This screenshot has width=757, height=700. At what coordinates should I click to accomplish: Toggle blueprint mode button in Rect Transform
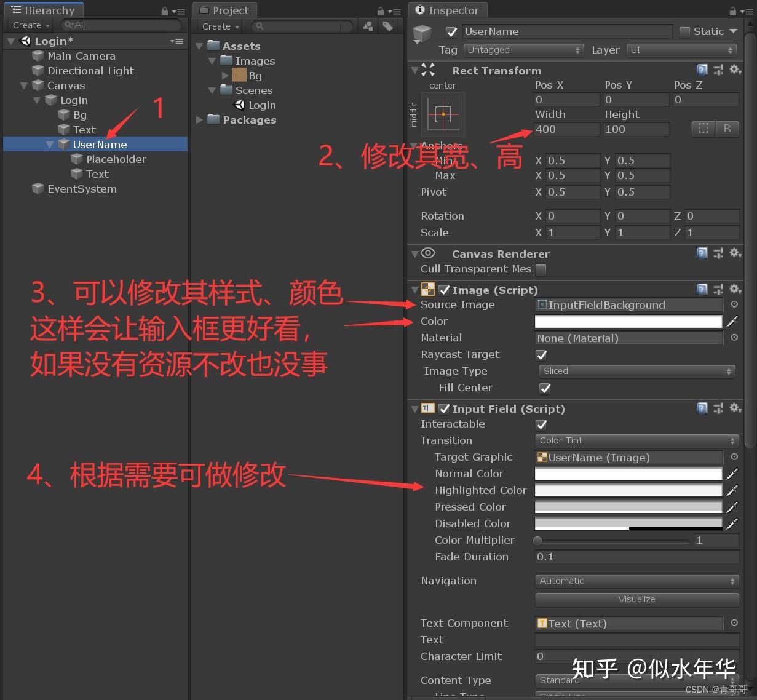click(x=703, y=129)
